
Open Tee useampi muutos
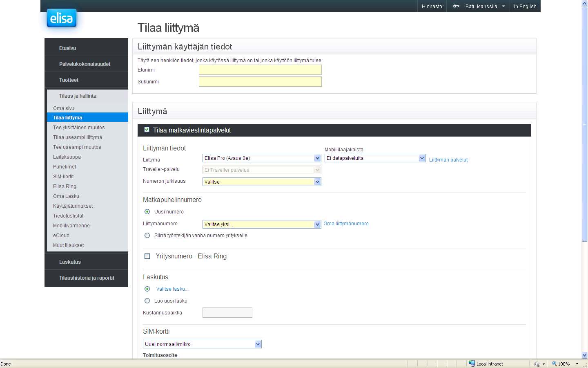[x=77, y=147]
